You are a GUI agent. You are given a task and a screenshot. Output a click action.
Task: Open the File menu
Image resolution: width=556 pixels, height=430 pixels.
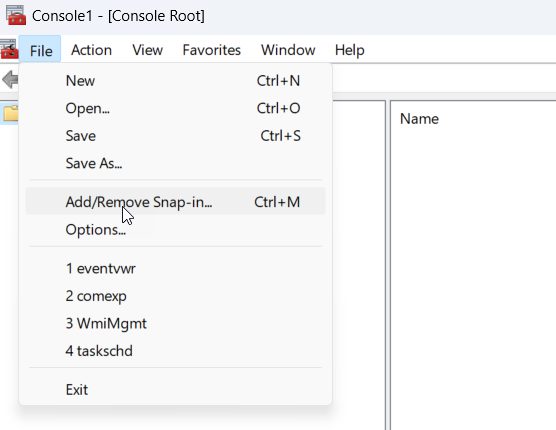[41, 50]
